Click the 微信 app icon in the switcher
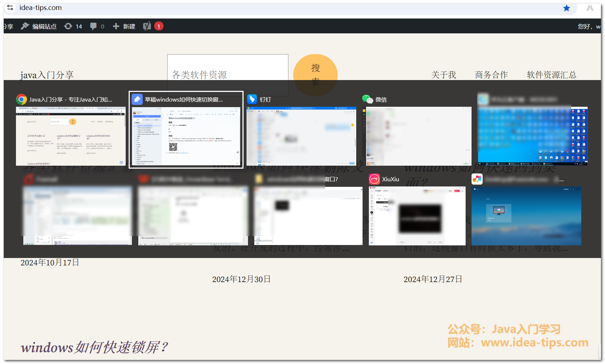605x364 pixels. pos(367,99)
